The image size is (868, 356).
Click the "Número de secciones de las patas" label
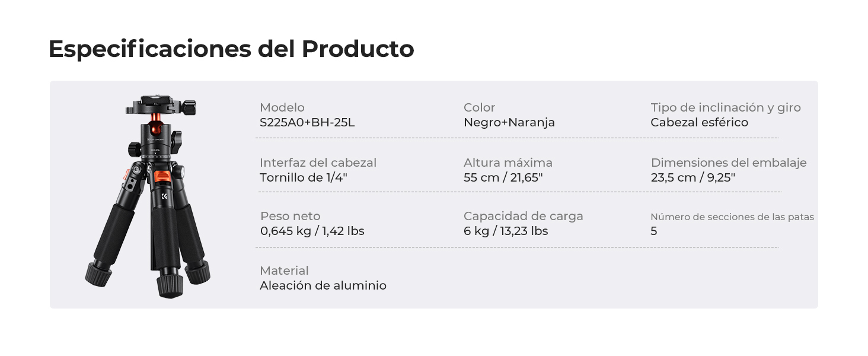click(x=732, y=217)
